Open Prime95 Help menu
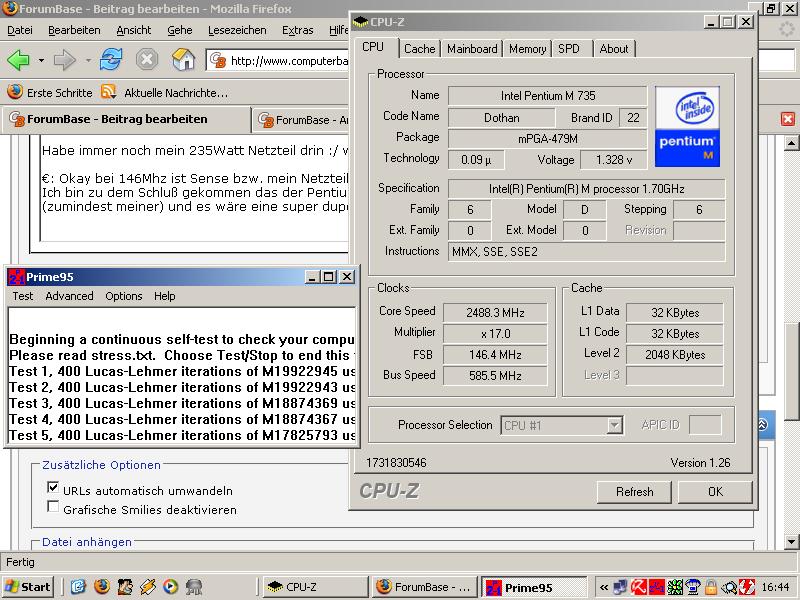The width and height of the screenshot is (800, 600). 165,296
